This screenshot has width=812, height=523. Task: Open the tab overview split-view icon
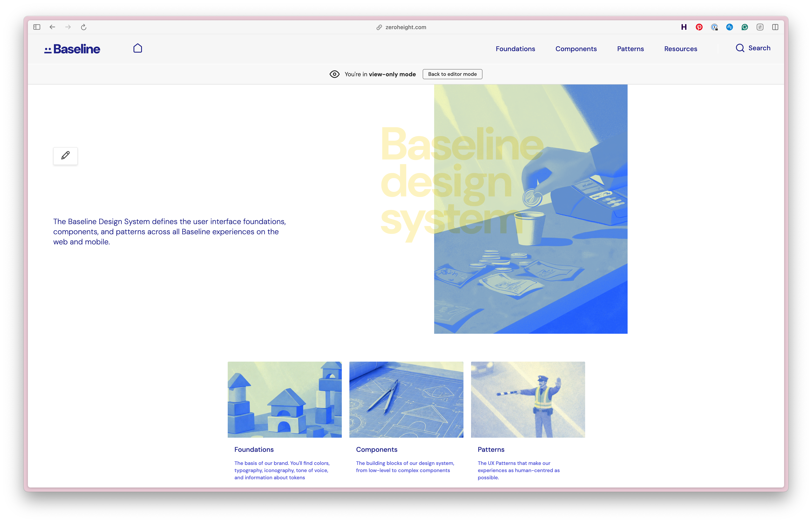tap(775, 27)
